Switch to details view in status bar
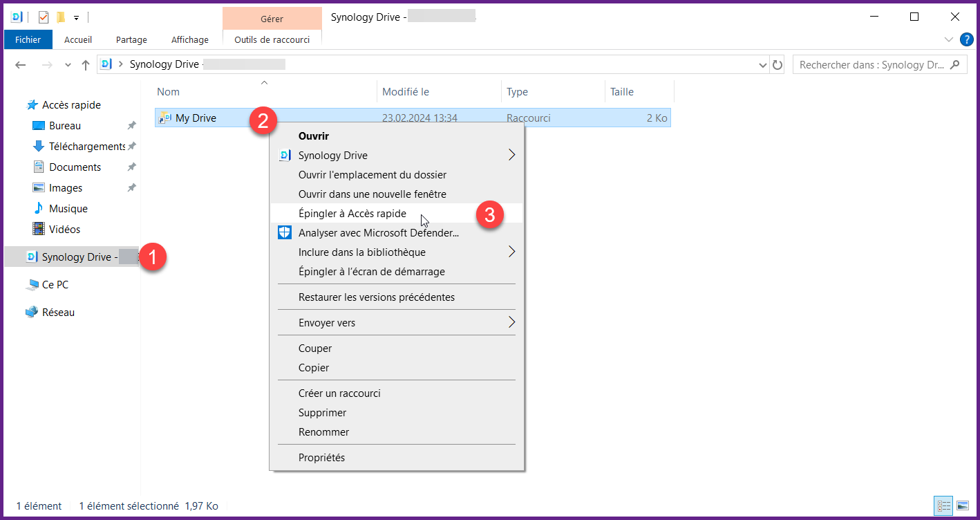980x520 pixels. point(944,506)
